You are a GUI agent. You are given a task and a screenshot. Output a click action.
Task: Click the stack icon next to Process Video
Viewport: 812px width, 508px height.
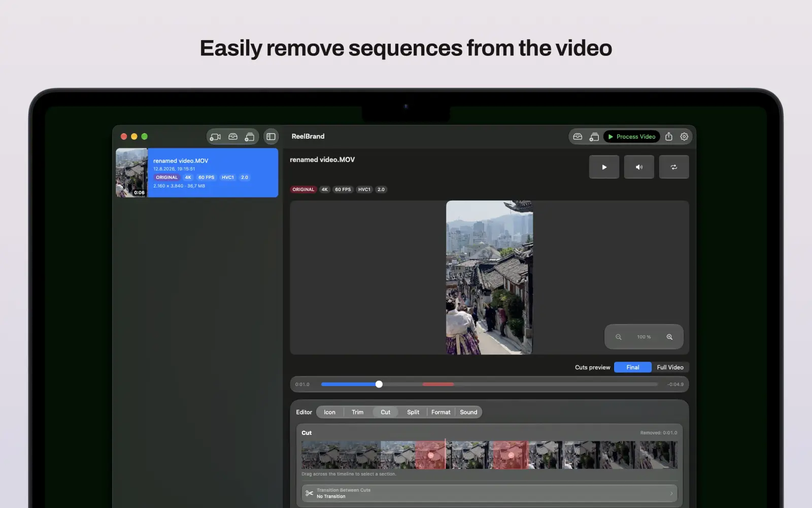tap(594, 137)
